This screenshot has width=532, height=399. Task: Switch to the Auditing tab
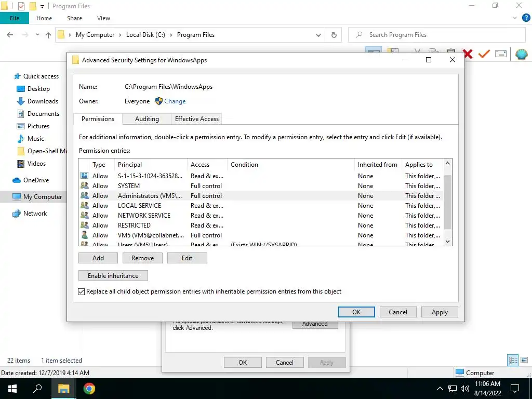point(147,119)
